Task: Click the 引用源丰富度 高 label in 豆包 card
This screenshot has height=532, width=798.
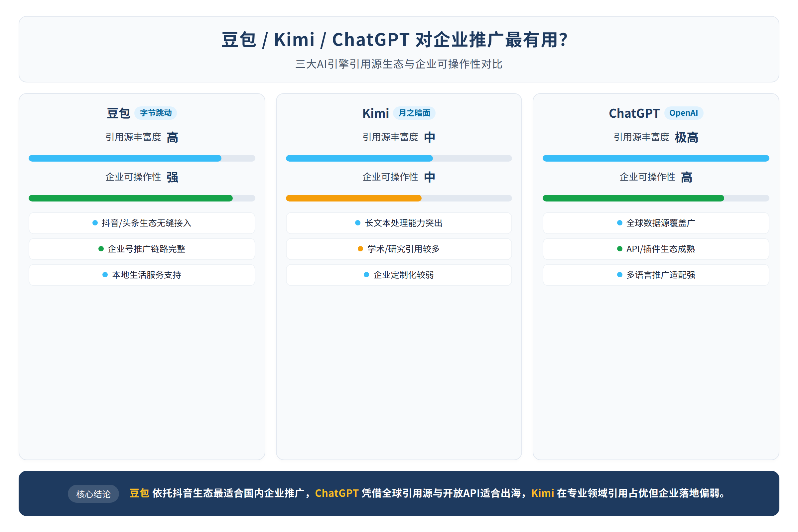Action: (142, 137)
